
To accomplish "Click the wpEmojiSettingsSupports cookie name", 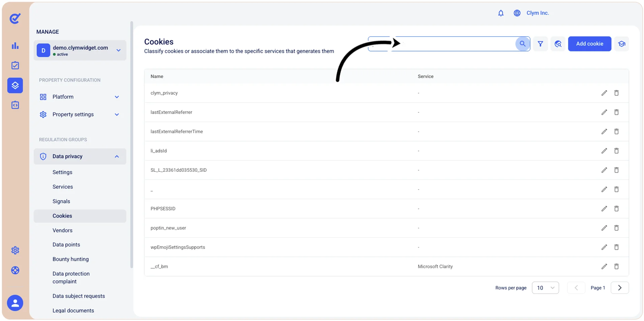I will [x=178, y=247].
